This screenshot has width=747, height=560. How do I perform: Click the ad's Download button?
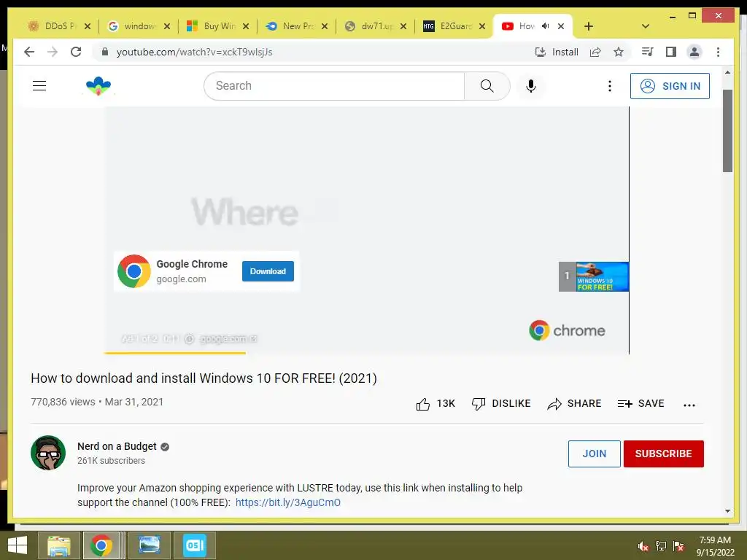click(x=268, y=271)
